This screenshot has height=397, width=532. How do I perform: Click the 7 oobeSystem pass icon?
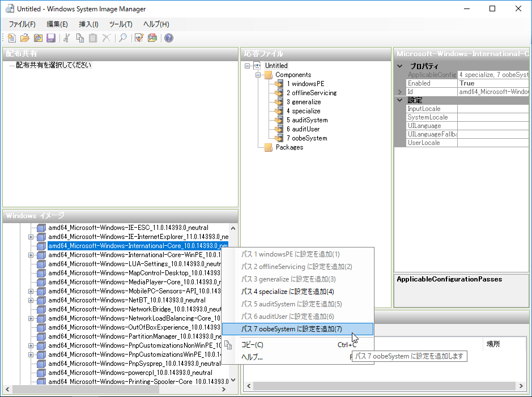coord(279,138)
